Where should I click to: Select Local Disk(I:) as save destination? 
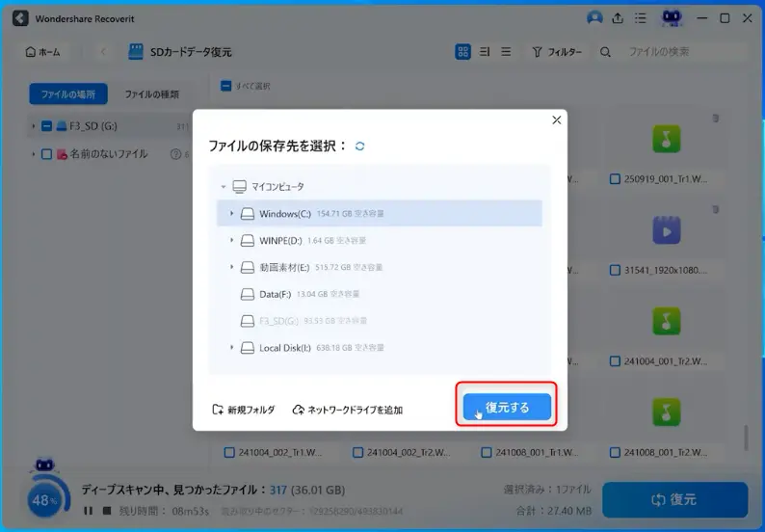(x=379, y=348)
